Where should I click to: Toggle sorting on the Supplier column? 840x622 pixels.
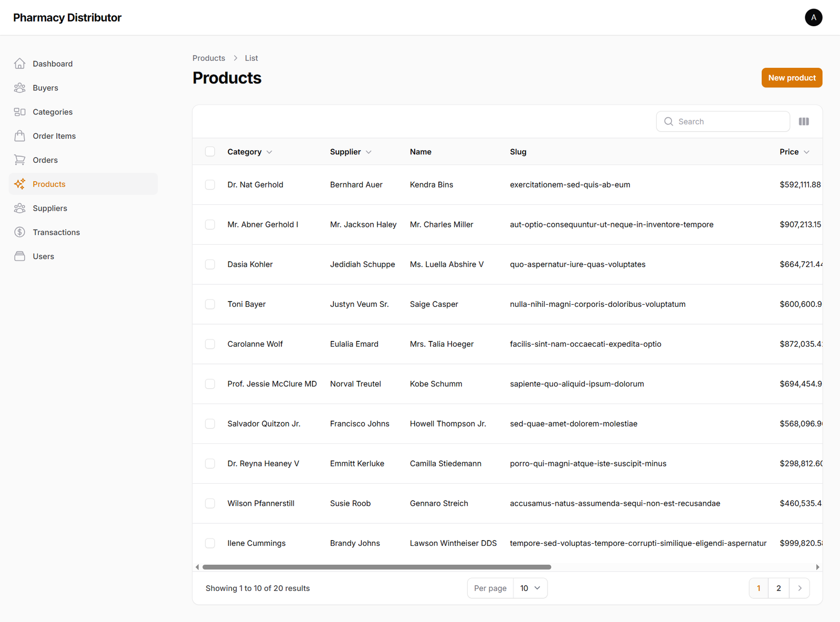tap(351, 151)
